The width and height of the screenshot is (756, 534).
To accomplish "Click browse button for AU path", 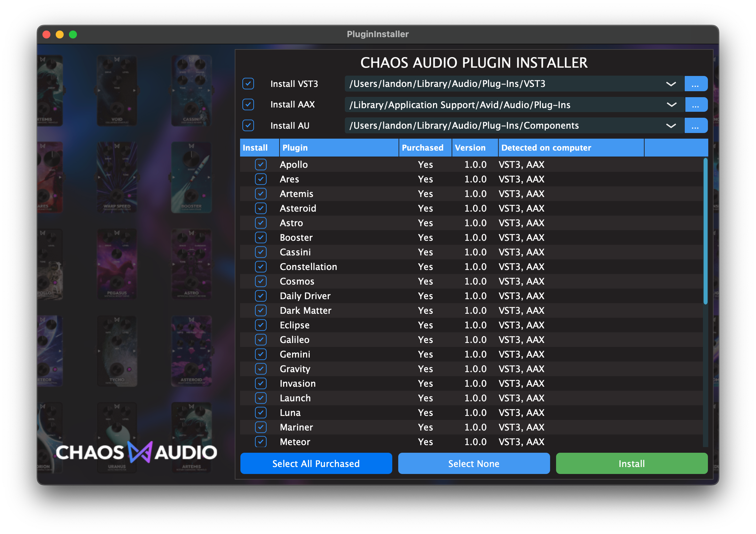I will coord(696,126).
